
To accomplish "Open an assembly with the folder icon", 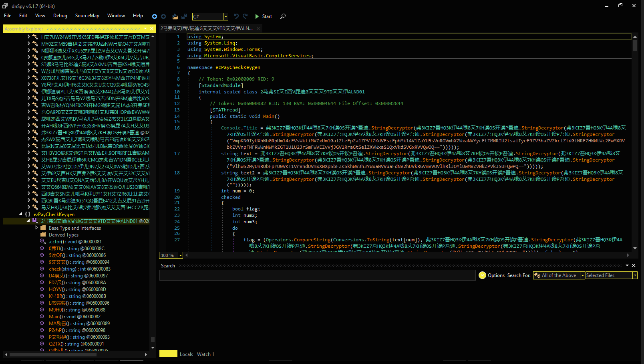I will click(175, 16).
